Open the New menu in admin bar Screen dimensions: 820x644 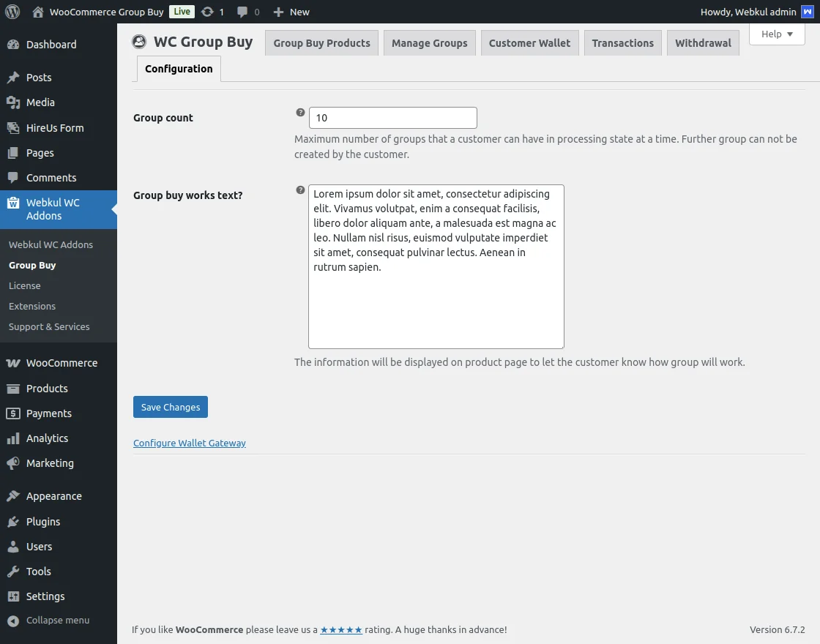[291, 11]
